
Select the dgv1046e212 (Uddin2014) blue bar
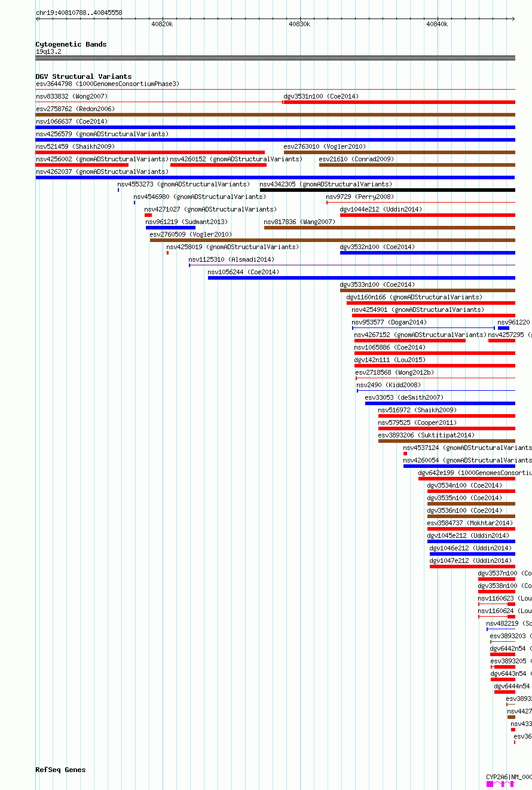pos(472,554)
